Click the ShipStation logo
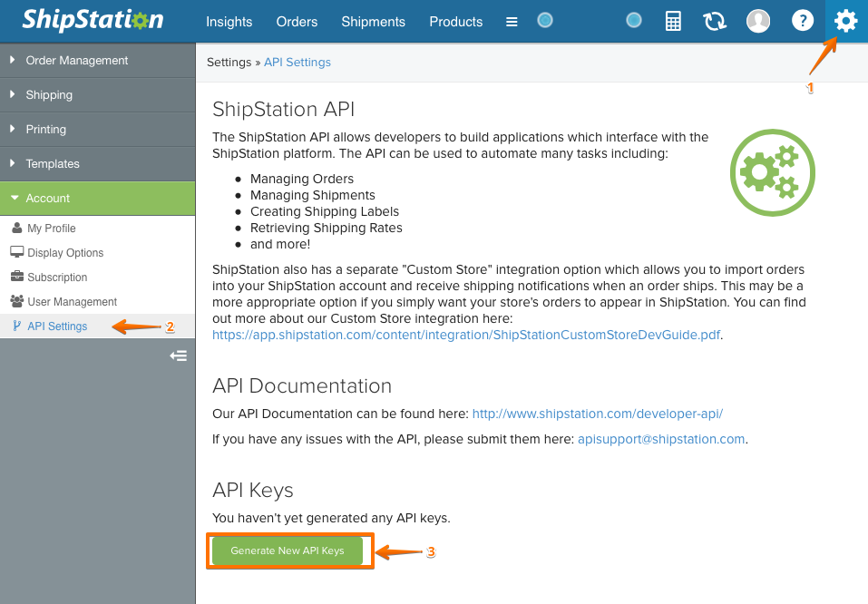 (93, 20)
